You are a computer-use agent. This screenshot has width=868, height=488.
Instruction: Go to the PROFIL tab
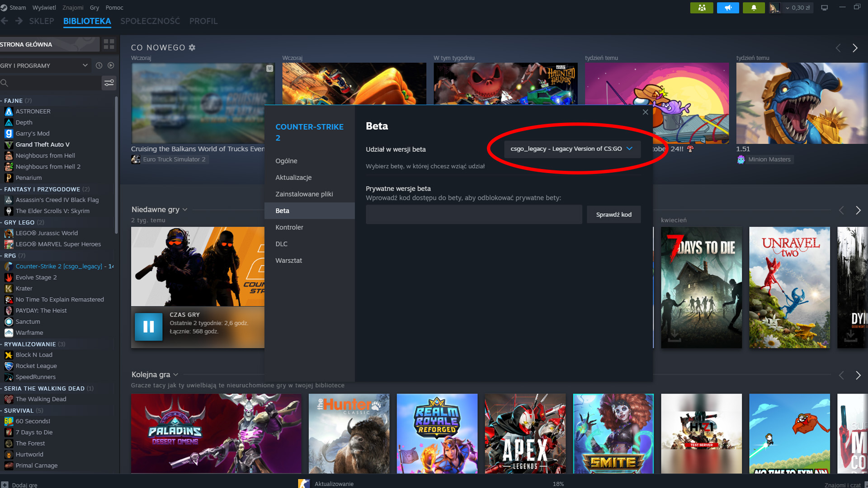(203, 21)
